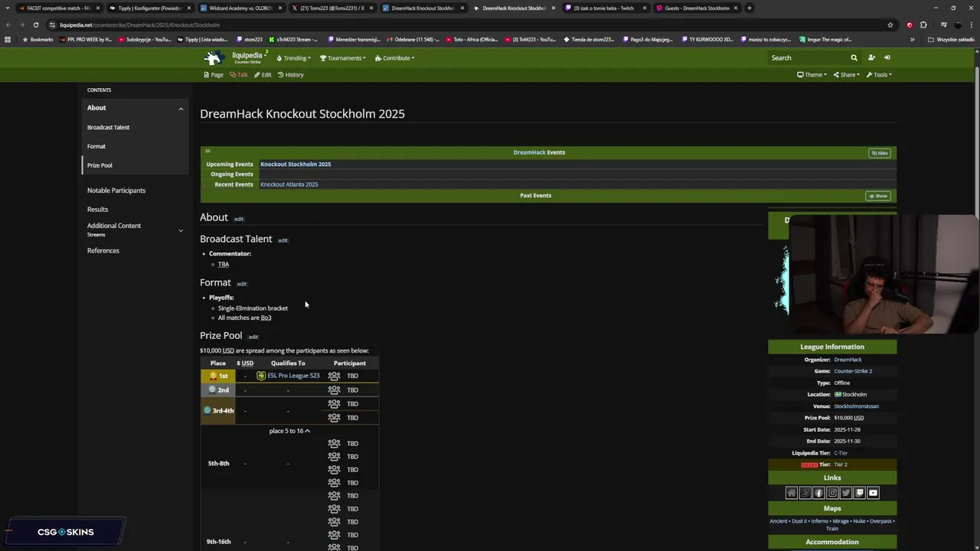
Task: Open the DreamHack organizer link
Action: 848,360
